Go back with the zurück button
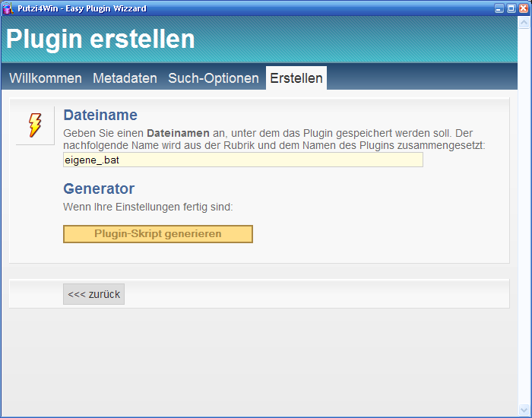Screen dimensions: 532x418 [93, 294]
